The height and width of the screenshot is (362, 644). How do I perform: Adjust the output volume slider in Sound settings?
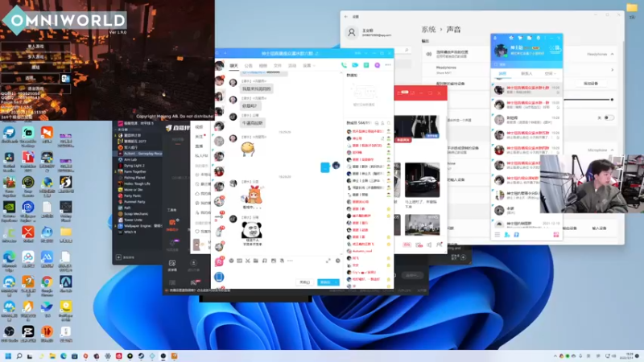coord(588,100)
